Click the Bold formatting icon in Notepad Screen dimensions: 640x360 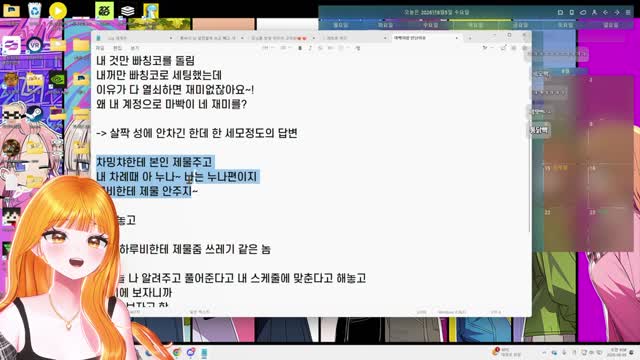coord(300,48)
